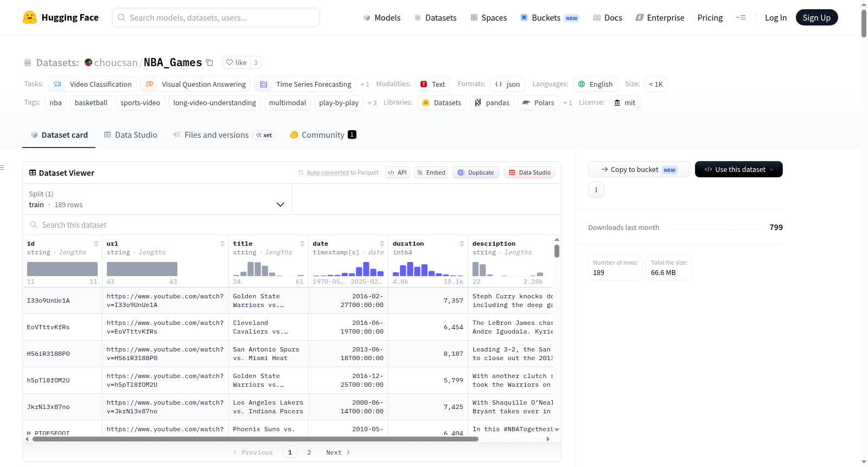
Task: Expand the +3 additional tags
Action: [x=372, y=103]
